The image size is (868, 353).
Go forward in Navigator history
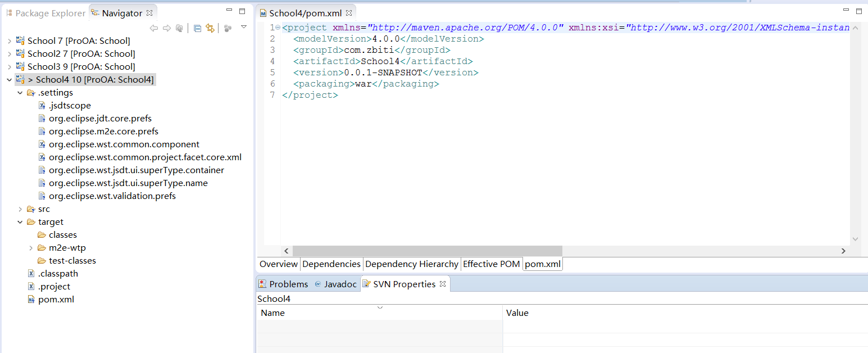(166, 28)
